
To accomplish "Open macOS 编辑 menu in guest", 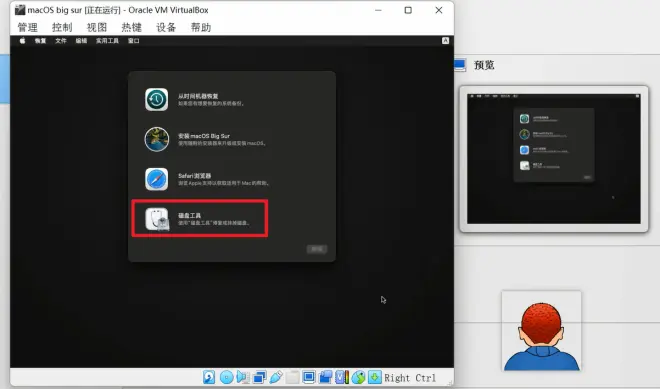I will pyautogui.click(x=81, y=41).
